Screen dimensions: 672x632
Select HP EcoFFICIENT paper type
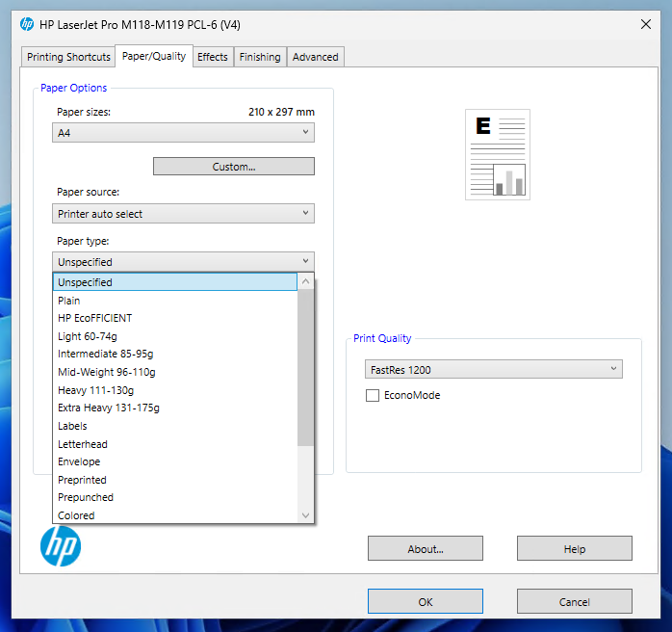(175, 318)
